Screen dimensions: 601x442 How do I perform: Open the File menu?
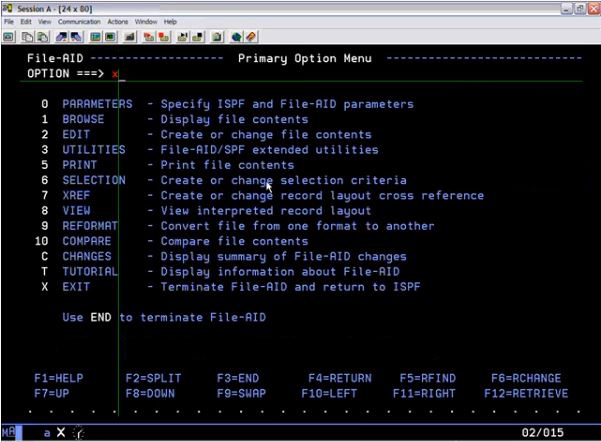tap(9, 22)
